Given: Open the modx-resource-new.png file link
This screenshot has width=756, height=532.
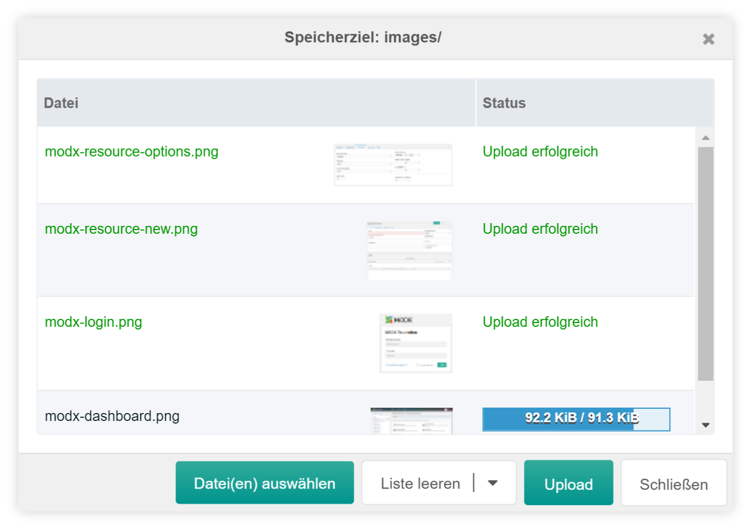Looking at the screenshot, I should coord(121,229).
